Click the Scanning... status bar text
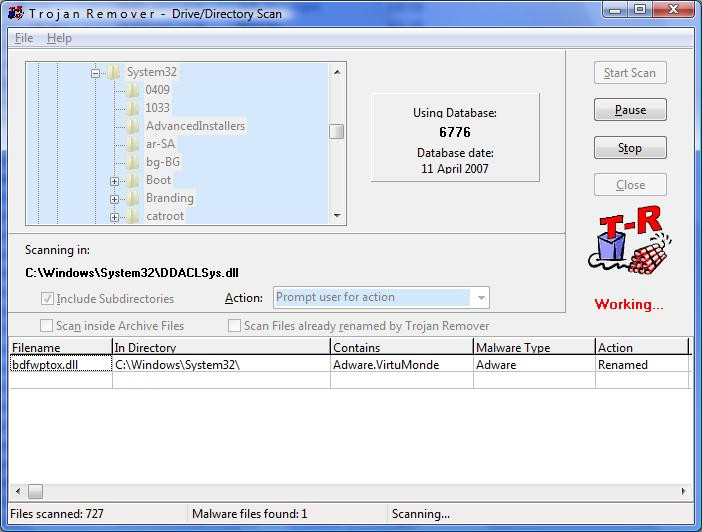Image resolution: width=702 pixels, height=532 pixels. coord(421,514)
